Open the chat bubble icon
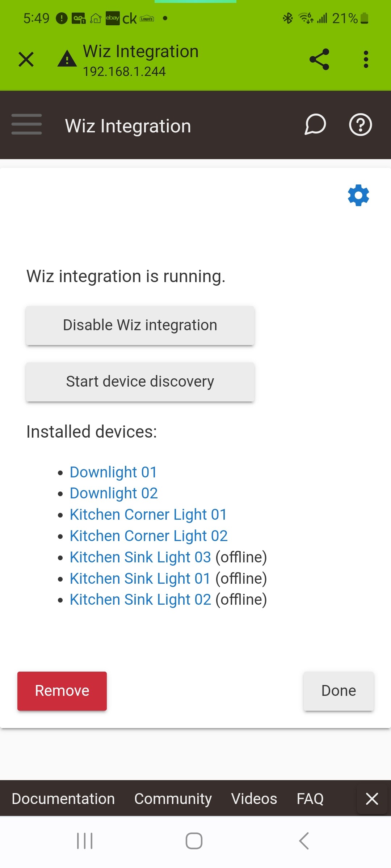The width and height of the screenshot is (391, 868). tap(315, 125)
